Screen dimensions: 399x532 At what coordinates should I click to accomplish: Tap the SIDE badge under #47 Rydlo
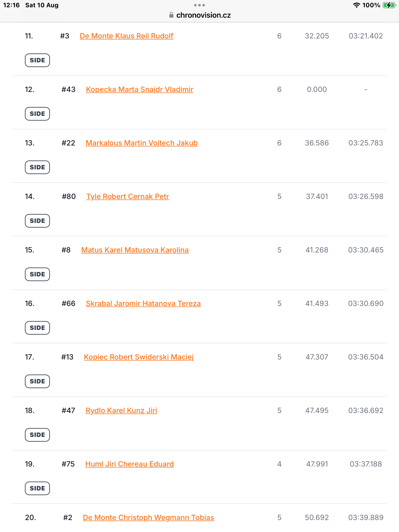(37, 435)
